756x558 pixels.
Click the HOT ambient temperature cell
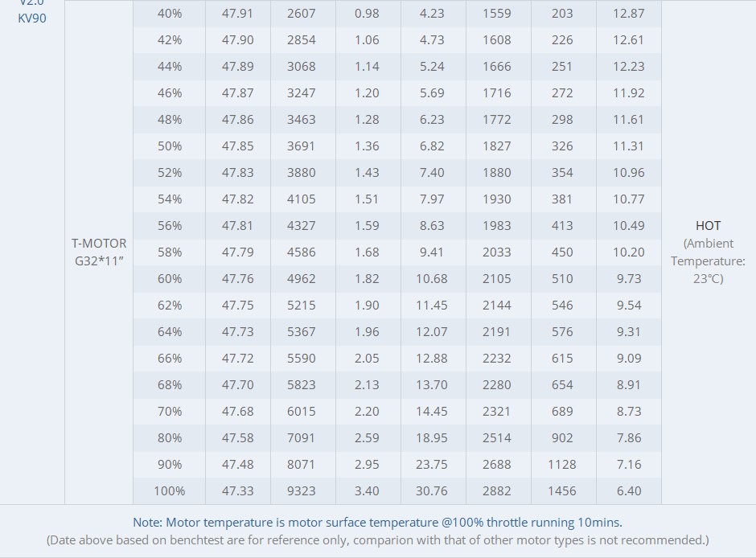708,252
